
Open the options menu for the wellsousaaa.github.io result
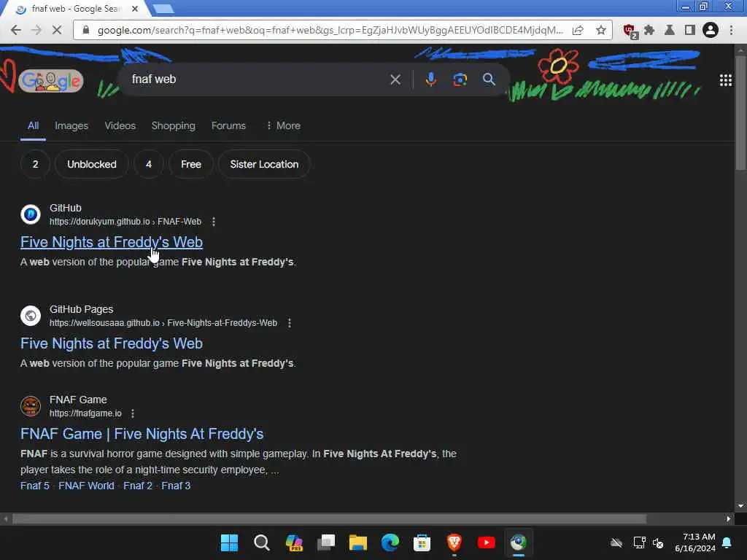coord(290,323)
